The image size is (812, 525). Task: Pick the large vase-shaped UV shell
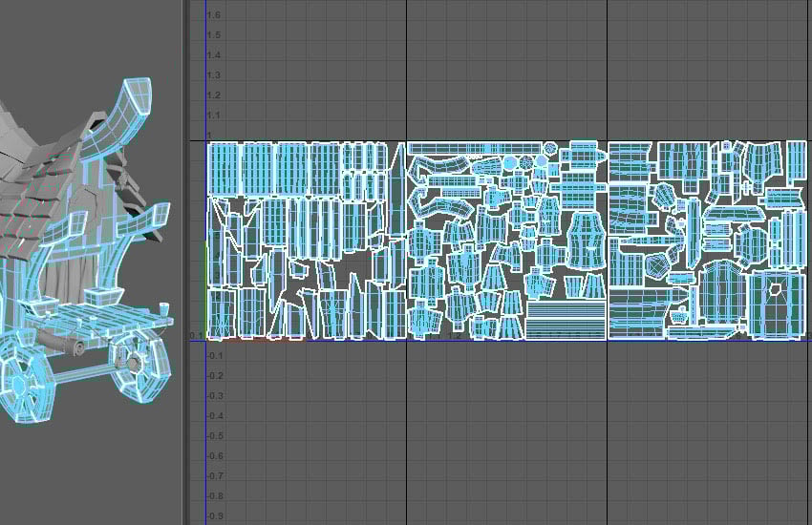coord(586,241)
